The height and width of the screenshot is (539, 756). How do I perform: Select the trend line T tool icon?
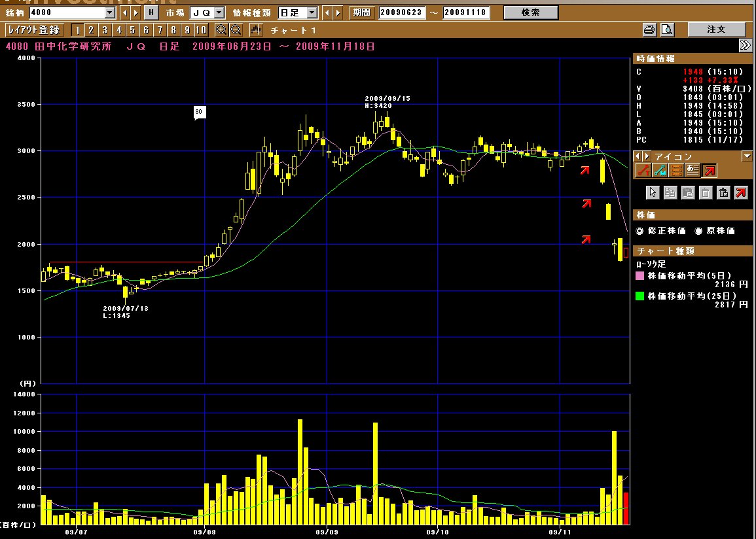pyautogui.click(x=643, y=171)
